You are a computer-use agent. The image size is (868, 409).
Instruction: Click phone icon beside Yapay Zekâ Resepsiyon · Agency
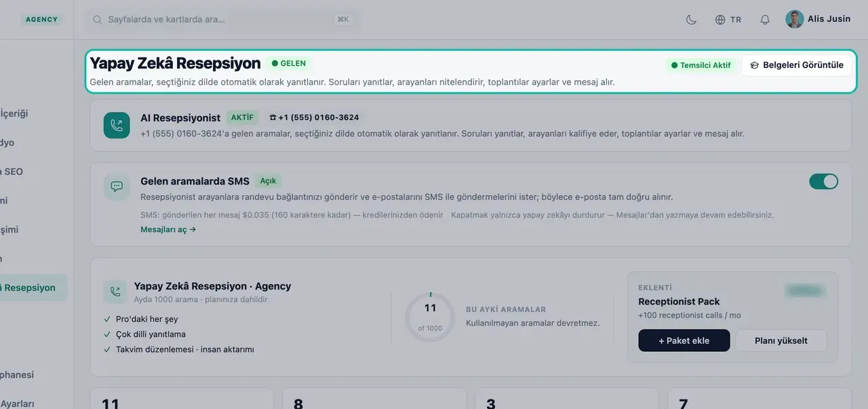[x=115, y=292]
